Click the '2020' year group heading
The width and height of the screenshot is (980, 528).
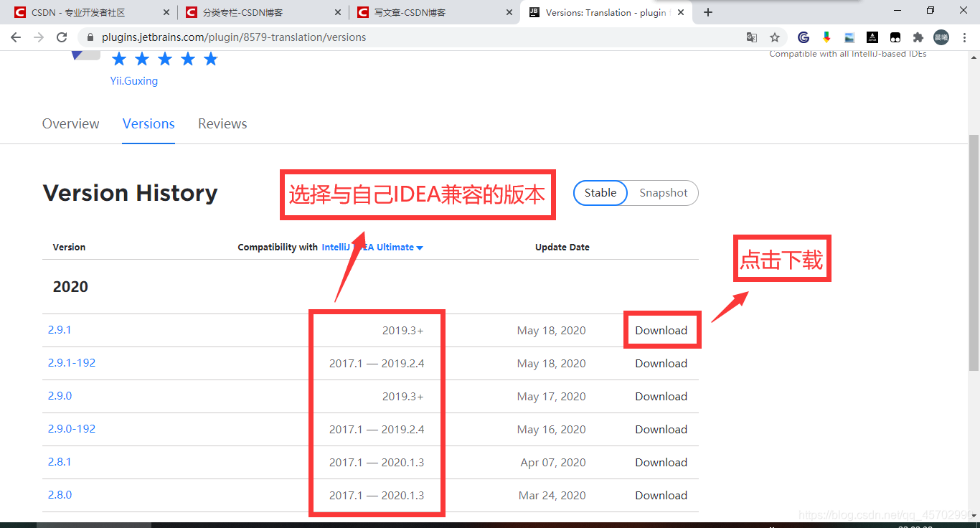tap(70, 287)
